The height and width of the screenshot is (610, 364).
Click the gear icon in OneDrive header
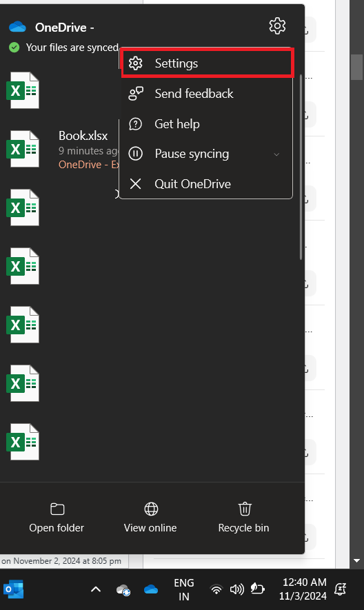click(277, 26)
